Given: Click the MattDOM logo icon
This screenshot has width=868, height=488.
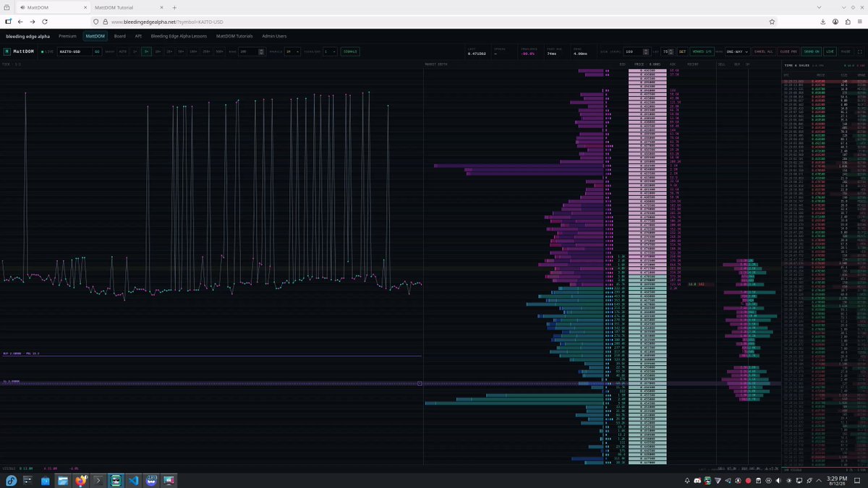Looking at the screenshot, I should (x=7, y=51).
